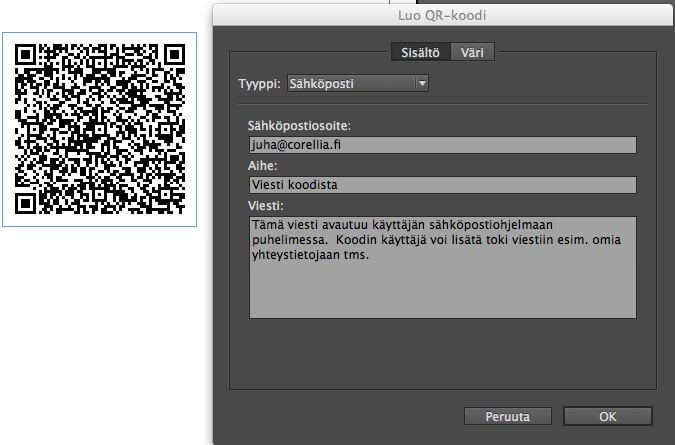Click the Aihe label

pyautogui.click(x=263, y=166)
